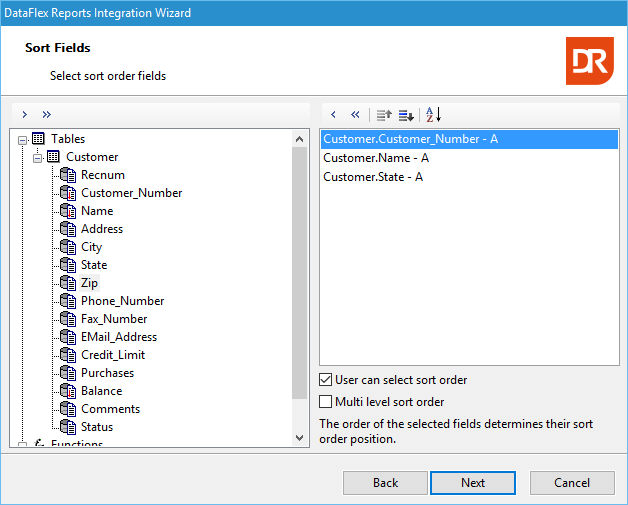Click the remove field left arrow

tap(333, 115)
